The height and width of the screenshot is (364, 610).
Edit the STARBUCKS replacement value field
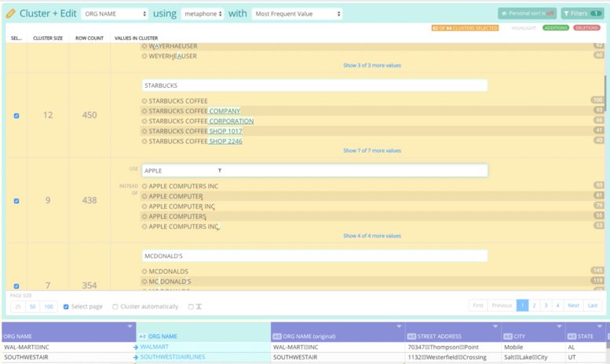click(314, 86)
